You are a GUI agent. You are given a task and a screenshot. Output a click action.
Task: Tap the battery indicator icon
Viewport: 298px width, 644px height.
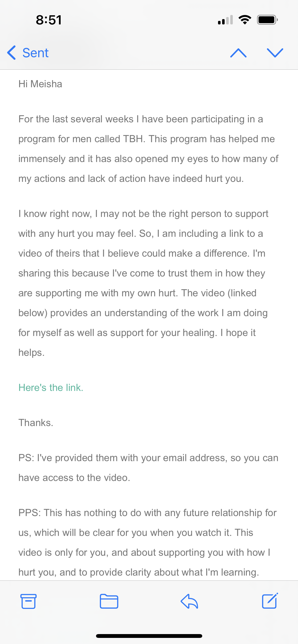267,20
